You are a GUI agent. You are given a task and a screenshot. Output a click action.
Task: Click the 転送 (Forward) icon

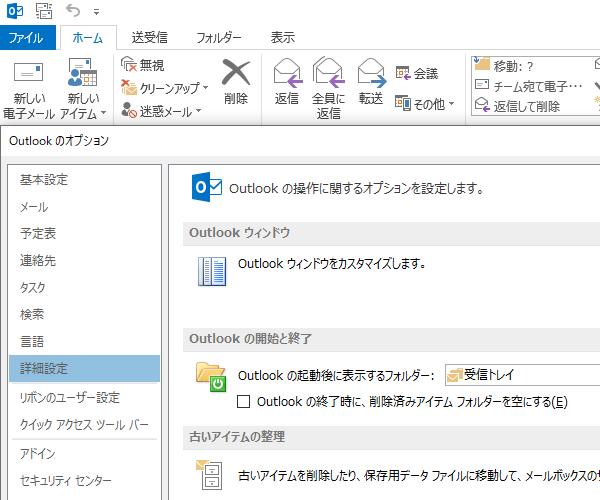(371, 73)
